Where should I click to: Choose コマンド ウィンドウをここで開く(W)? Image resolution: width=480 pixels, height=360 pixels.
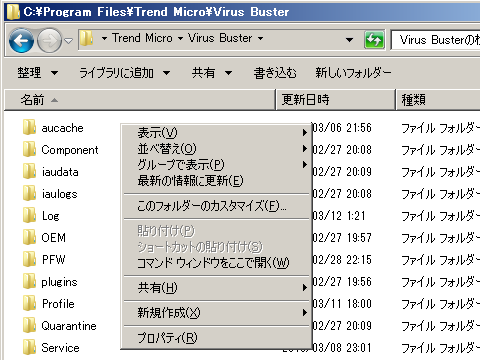(217, 263)
